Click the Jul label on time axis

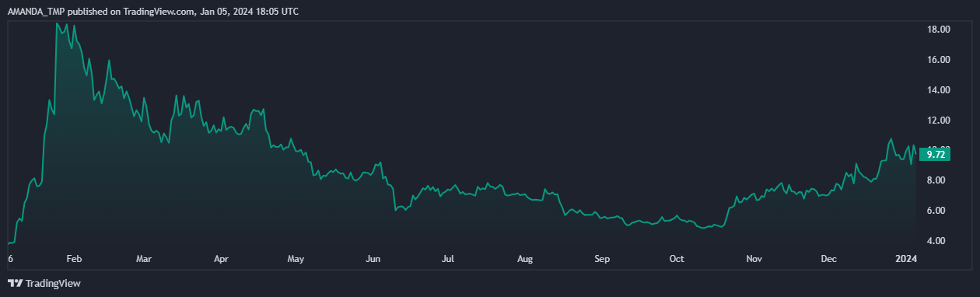point(448,259)
